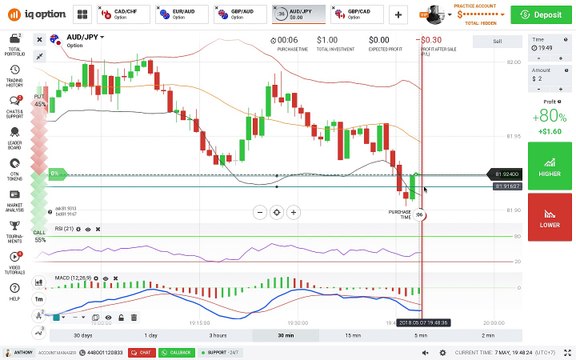Request a Callback
Viewport: 576px width, 360px height.
[x=177, y=353]
